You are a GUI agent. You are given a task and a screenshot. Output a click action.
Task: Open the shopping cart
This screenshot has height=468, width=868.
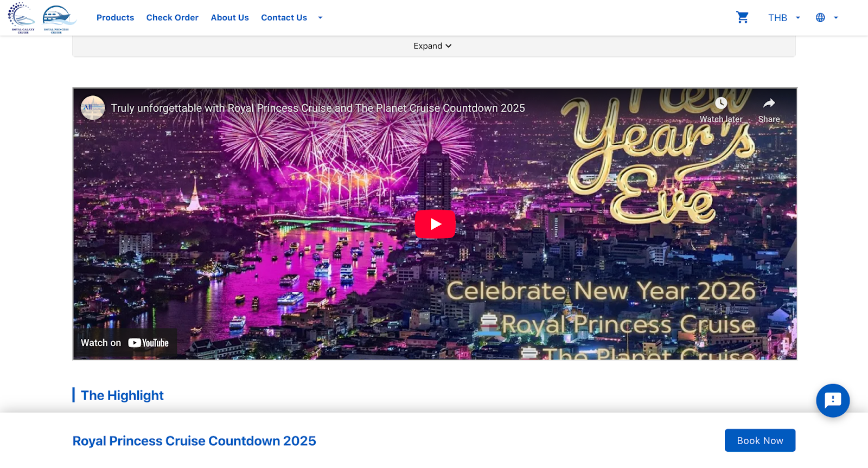(x=742, y=17)
